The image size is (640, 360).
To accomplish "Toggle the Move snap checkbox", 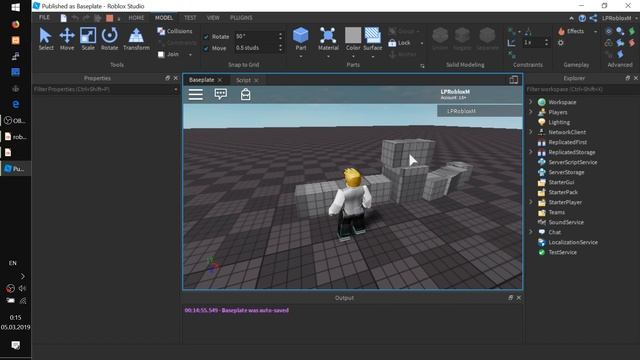I will pos(206,48).
